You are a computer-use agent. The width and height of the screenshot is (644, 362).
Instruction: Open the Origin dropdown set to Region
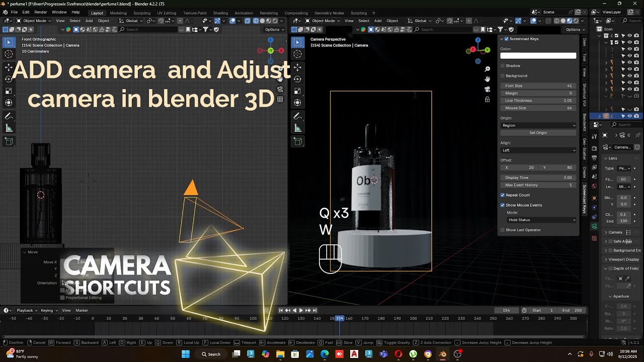pos(538,125)
